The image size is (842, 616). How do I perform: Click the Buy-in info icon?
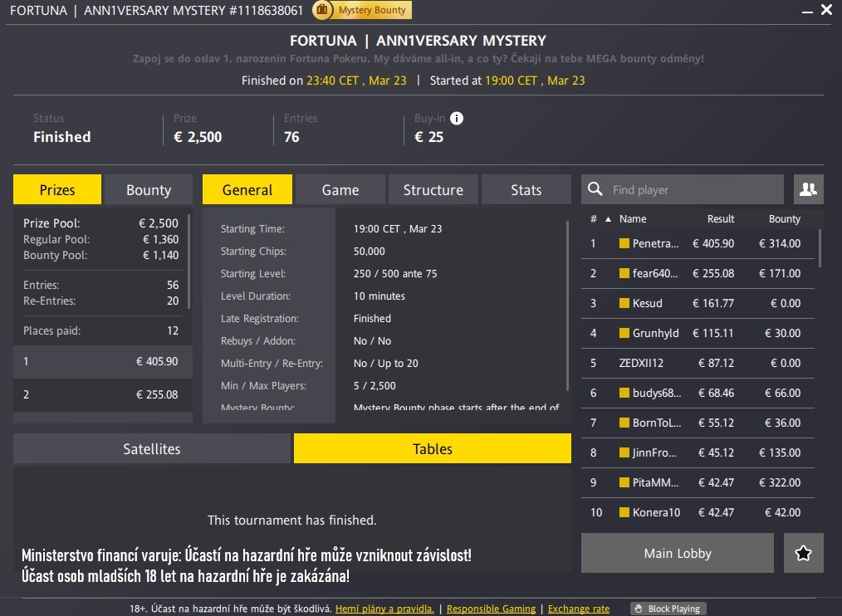pos(457,119)
